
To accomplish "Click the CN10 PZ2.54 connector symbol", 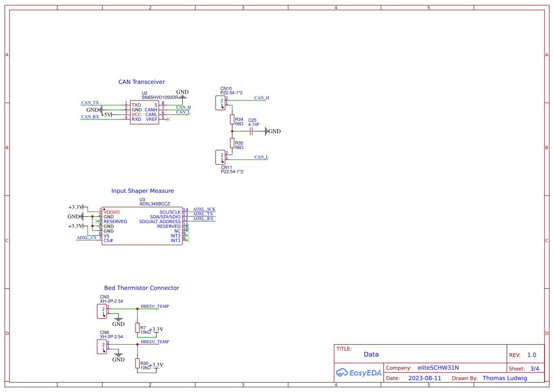I will tap(220, 102).
